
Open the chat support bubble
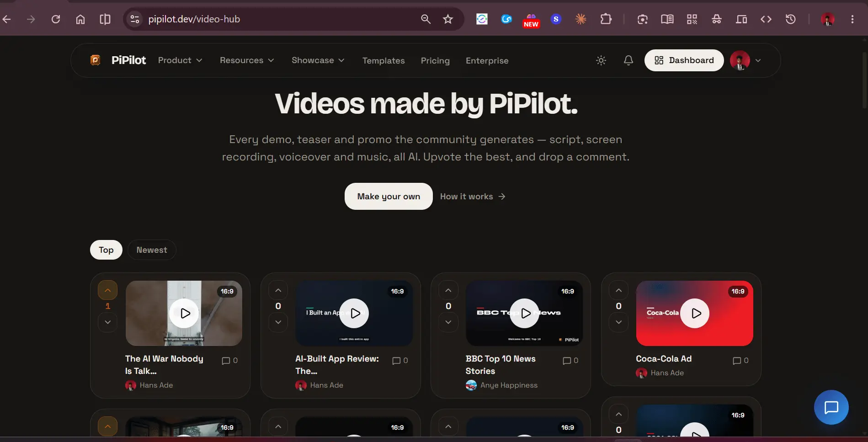[x=831, y=407]
